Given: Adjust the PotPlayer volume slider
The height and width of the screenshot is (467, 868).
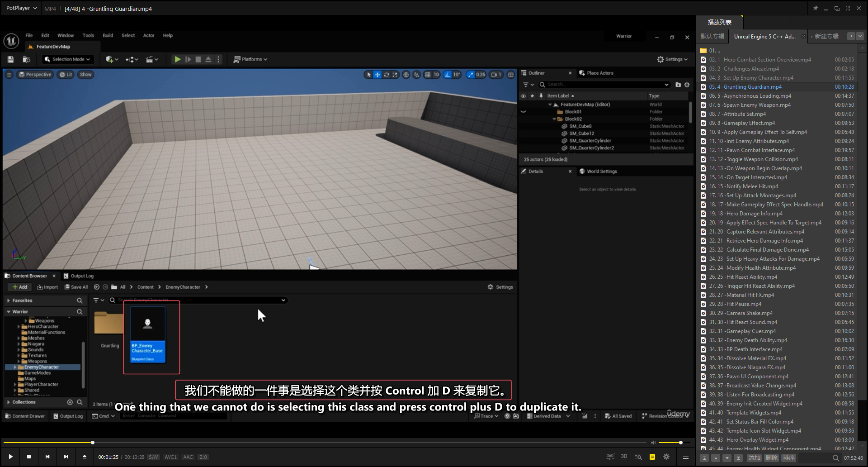Looking at the screenshot, I should [x=674, y=442].
